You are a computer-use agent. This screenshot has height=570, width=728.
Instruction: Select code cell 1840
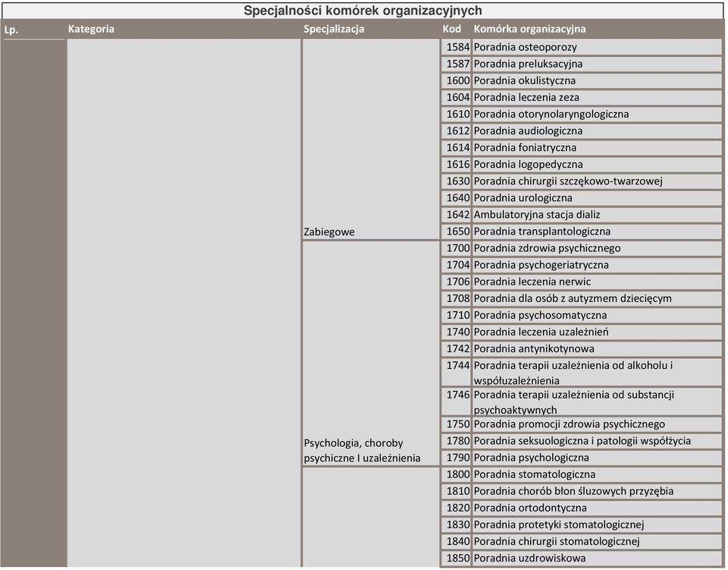456,540
